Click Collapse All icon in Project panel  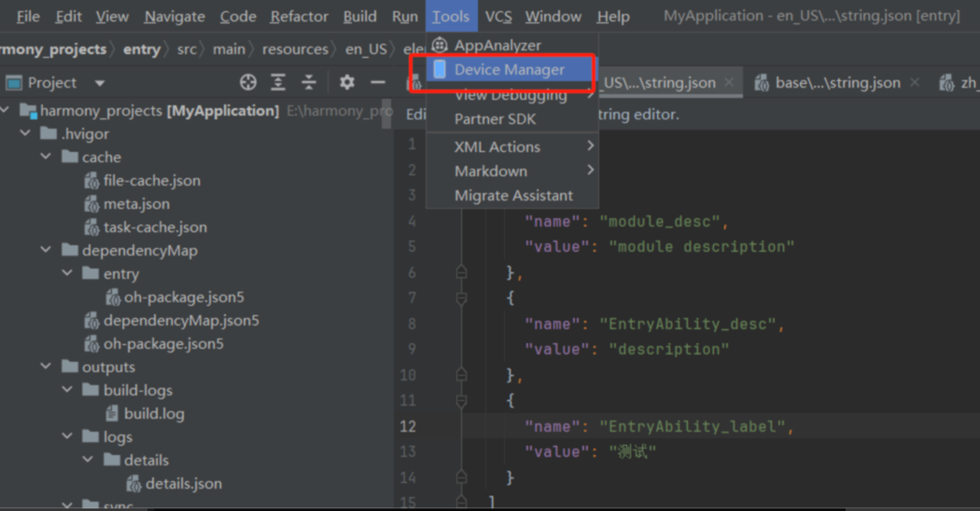click(x=309, y=82)
